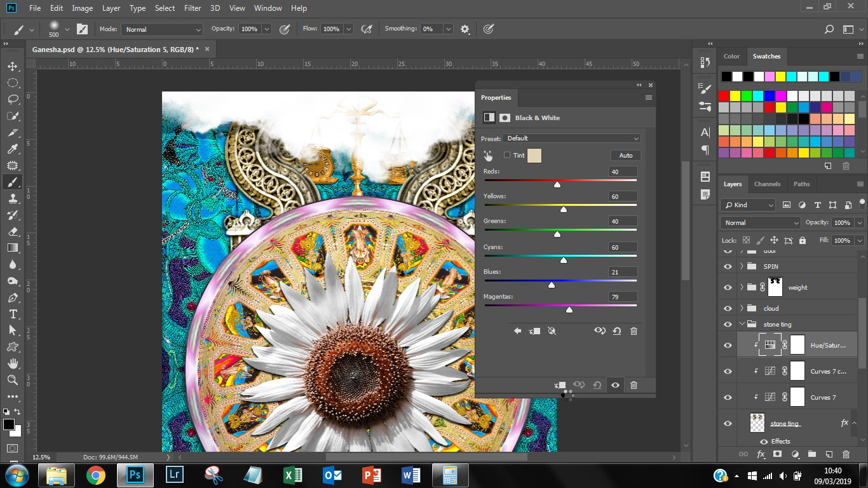Select the Hand tool
This screenshot has height=488, width=868.
13,364
